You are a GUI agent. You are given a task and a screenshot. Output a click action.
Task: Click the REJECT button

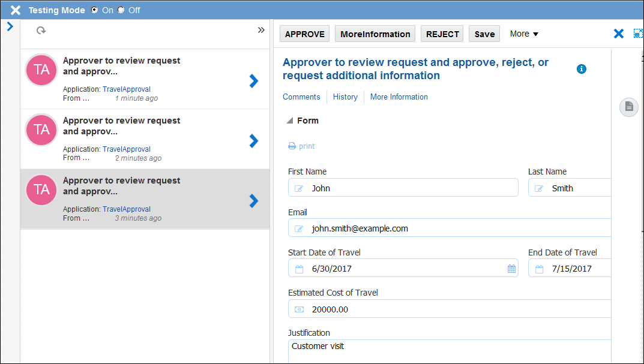pos(442,34)
